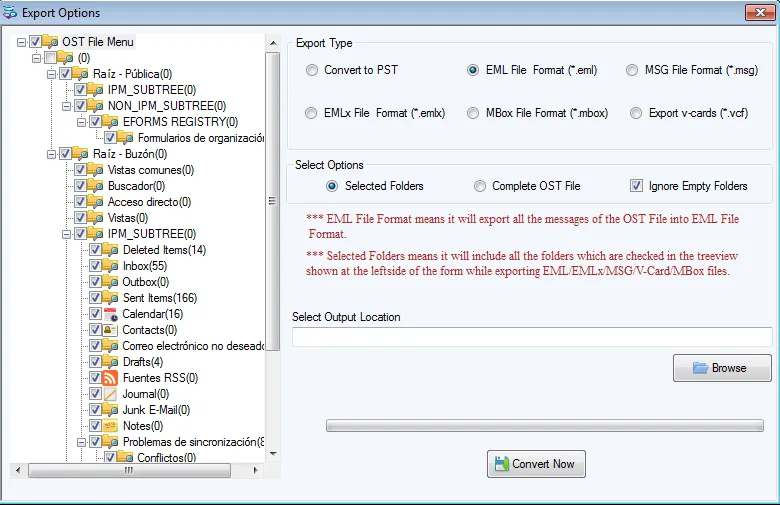Collapse the Problemas de sincronización node
This screenshot has height=505, width=780.
click(x=81, y=442)
